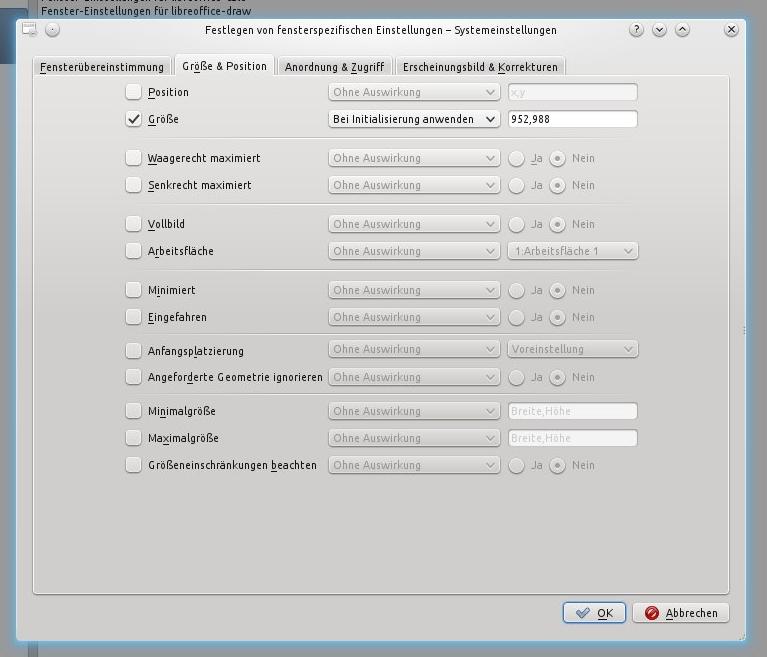The width and height of the screenshot is (767, 657).
Task: Open the 'Bei Initialisierung anwenden' dropdown
Action: tap(414, 119)
